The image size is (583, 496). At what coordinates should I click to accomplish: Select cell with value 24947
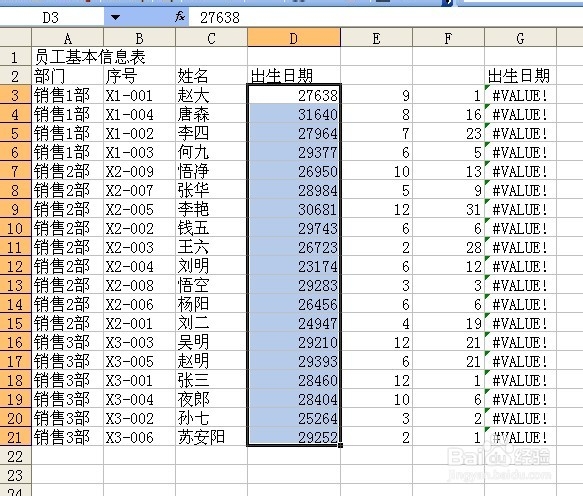pyautogui.click(x=294, y=323)
